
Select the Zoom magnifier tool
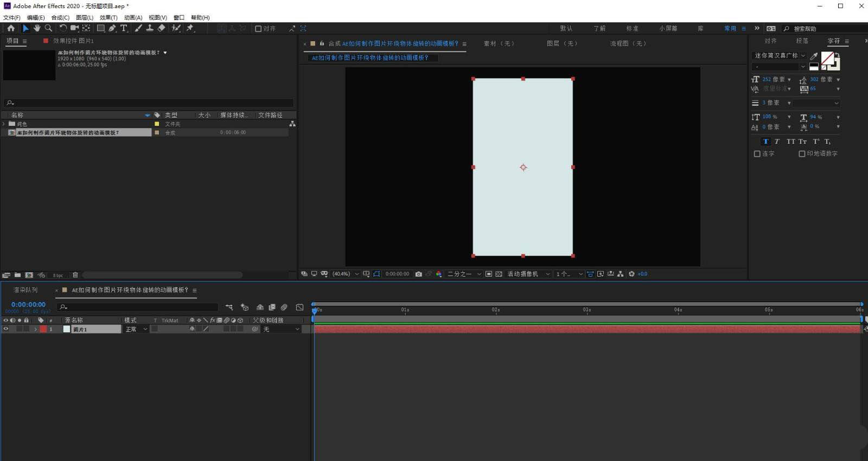pos(48,28)
